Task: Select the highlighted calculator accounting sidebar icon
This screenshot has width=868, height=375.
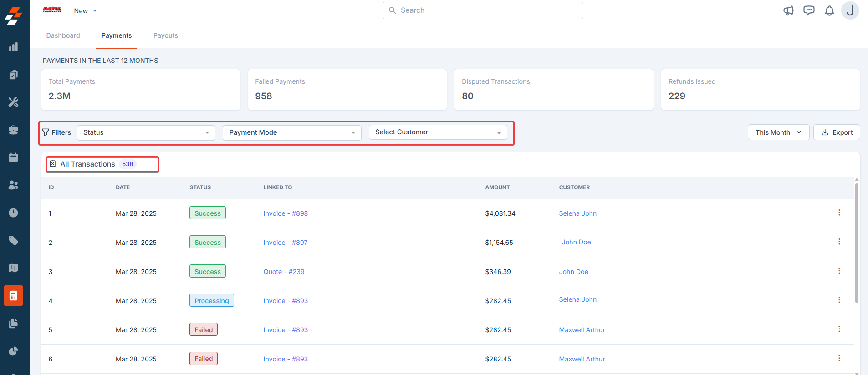Action: (x=14, y=296)
